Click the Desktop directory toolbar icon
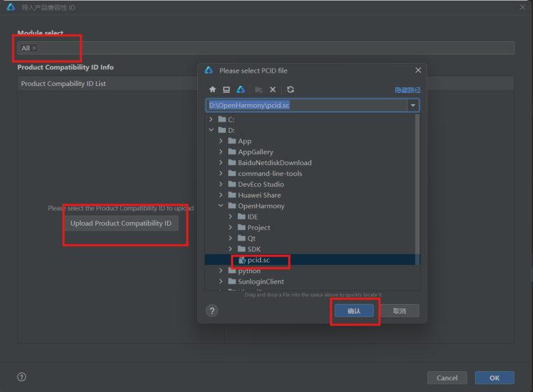Viewport: 533px width, 392px height. (227, 90)
